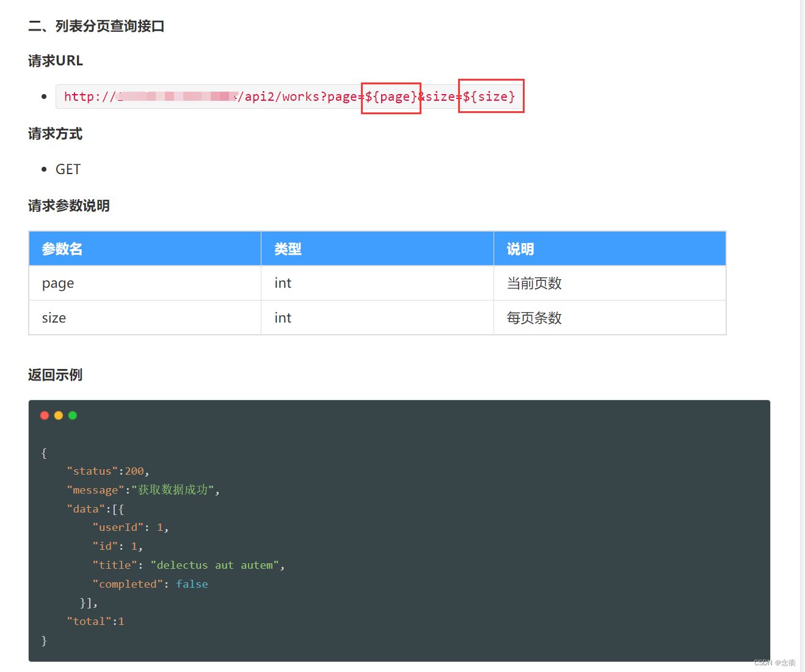Select the 类型 table header
Screen dimensions: 805x672
(288, 249)
